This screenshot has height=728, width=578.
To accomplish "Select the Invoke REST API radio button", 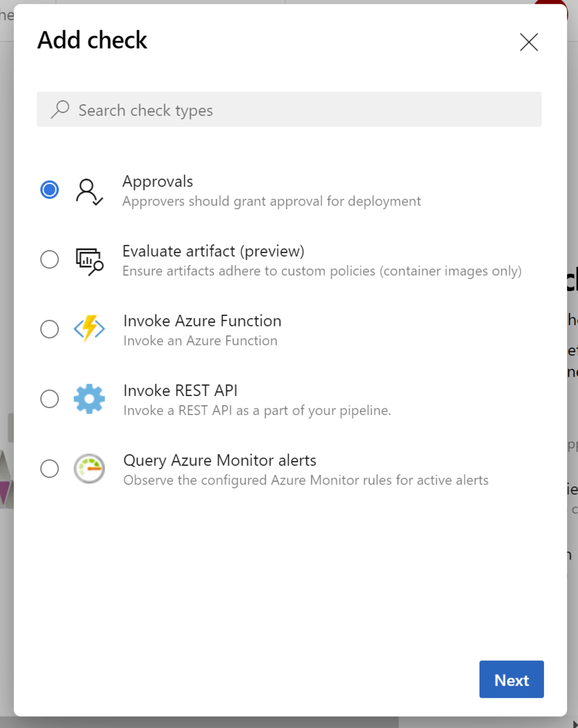I will (x=50, y=399).
